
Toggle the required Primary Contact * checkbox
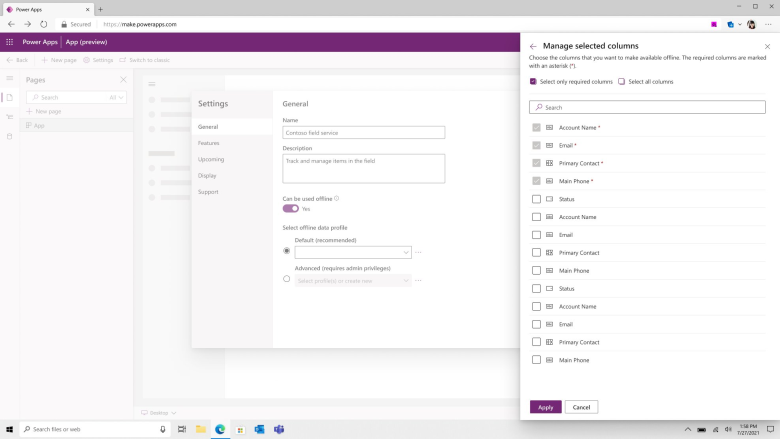pyautogui.click(x=536, y=164)
